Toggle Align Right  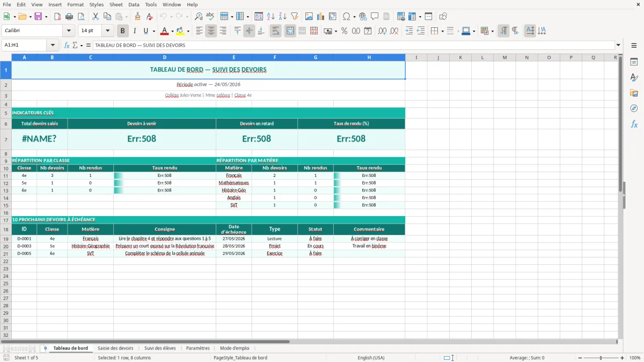point(223,31)
